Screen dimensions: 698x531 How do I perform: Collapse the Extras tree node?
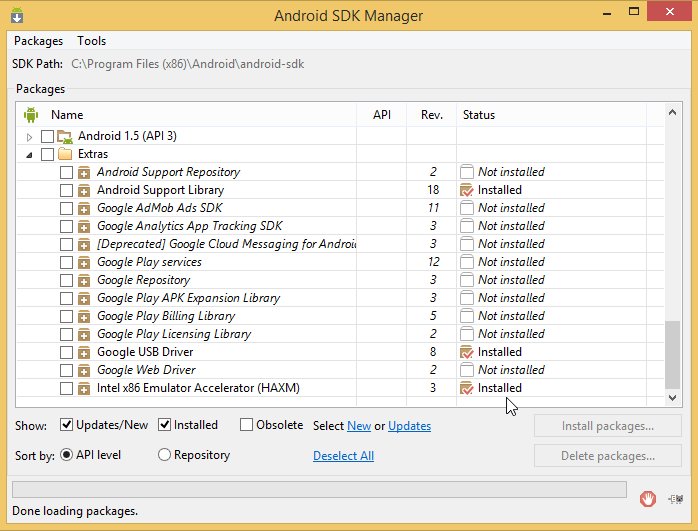coord(29,155)
